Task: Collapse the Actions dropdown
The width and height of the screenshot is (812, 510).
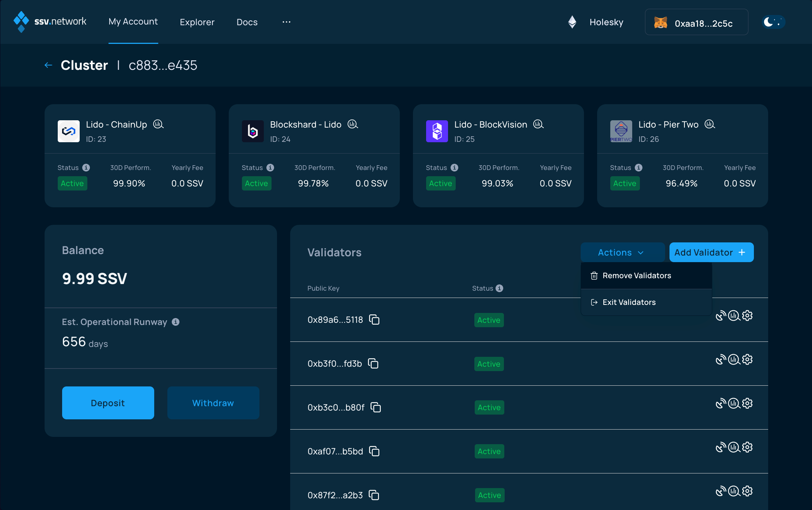Action: coord(623,252)
